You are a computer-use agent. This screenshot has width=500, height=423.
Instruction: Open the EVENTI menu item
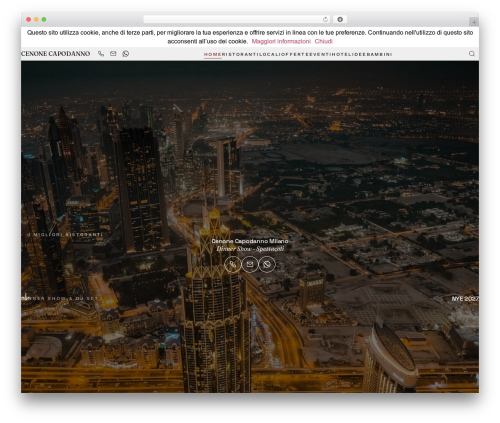point(320,54)
